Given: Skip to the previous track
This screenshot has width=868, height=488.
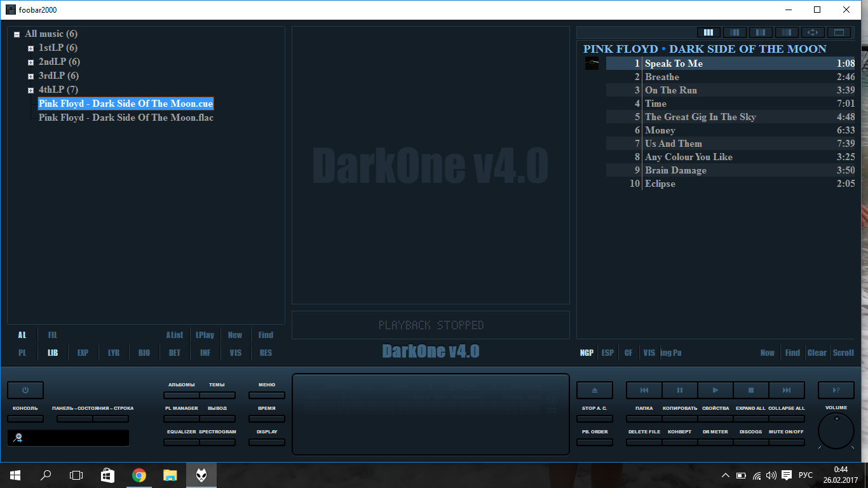Looking at the screenshot, I should coord(644,390).
